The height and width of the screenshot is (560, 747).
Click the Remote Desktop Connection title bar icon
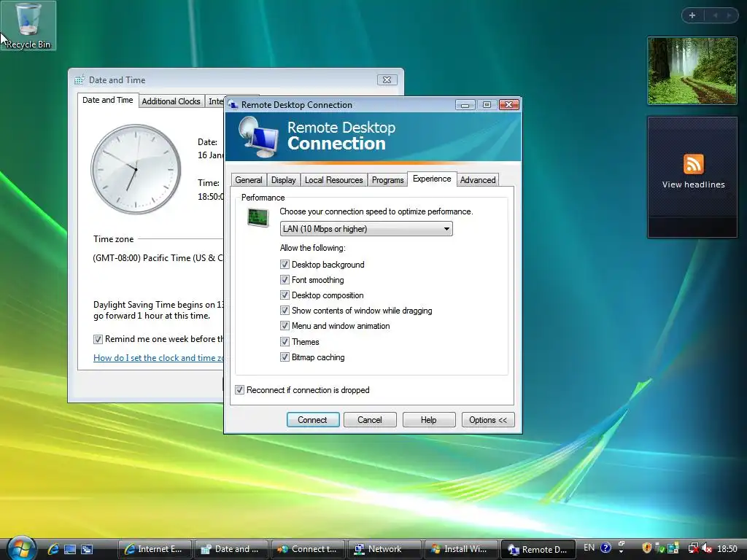click(233, 105)
